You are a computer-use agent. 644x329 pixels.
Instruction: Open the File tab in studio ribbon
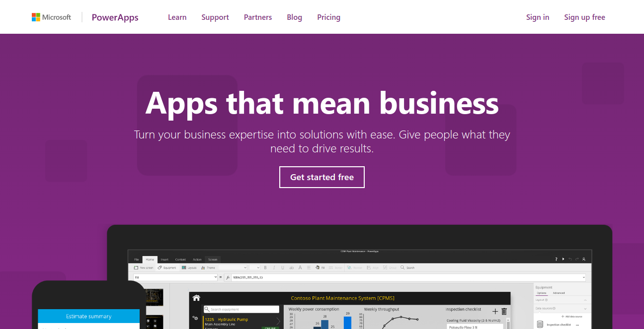(x=137, y=260)
